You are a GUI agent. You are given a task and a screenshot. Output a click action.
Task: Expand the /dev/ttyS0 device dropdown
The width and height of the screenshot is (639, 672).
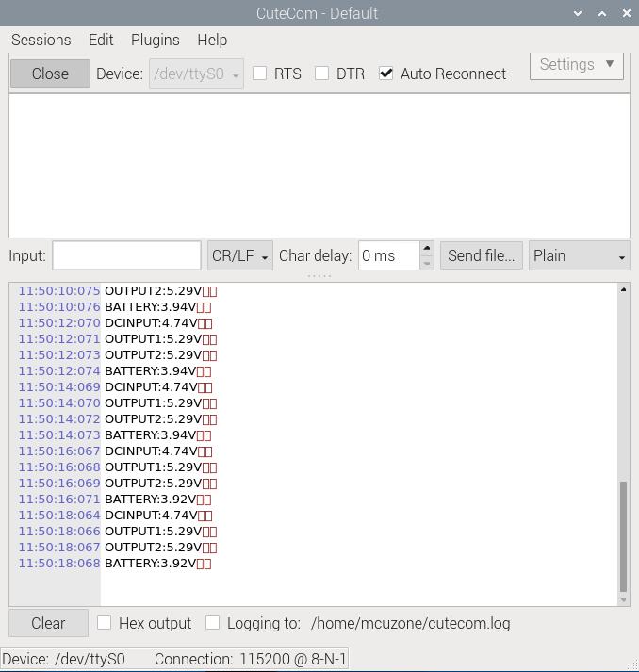pos(196,74)
